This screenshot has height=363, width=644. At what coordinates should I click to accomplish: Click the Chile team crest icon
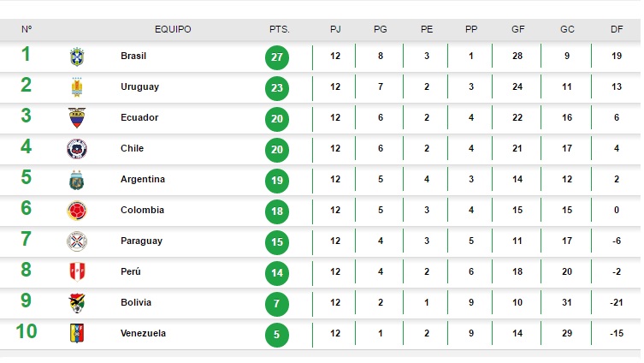point(77,149)
